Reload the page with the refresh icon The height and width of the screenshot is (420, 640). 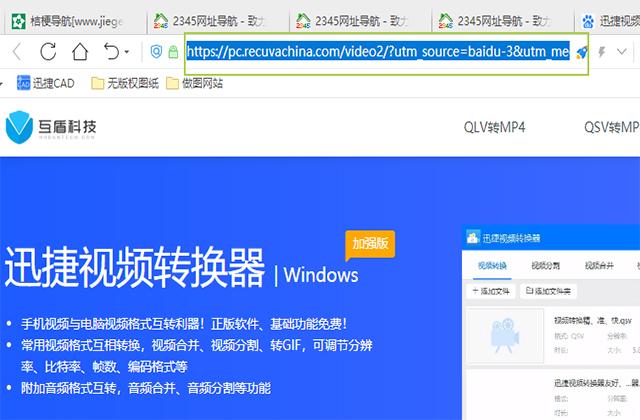click(x=48, y=51)
